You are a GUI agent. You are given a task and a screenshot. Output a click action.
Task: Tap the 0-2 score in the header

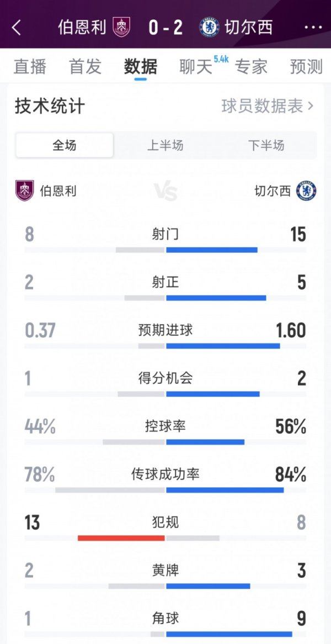tap(165, 27)
